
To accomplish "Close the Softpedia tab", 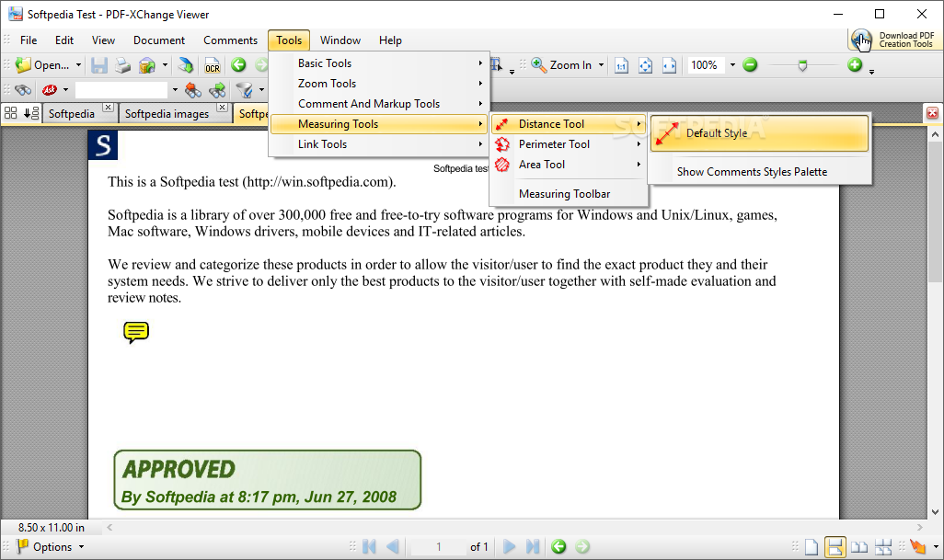I will [x=108, y=107].
